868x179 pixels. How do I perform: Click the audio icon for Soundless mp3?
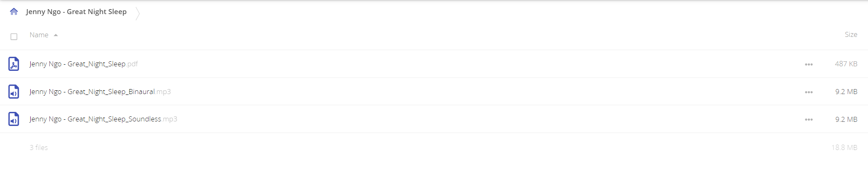14,119
